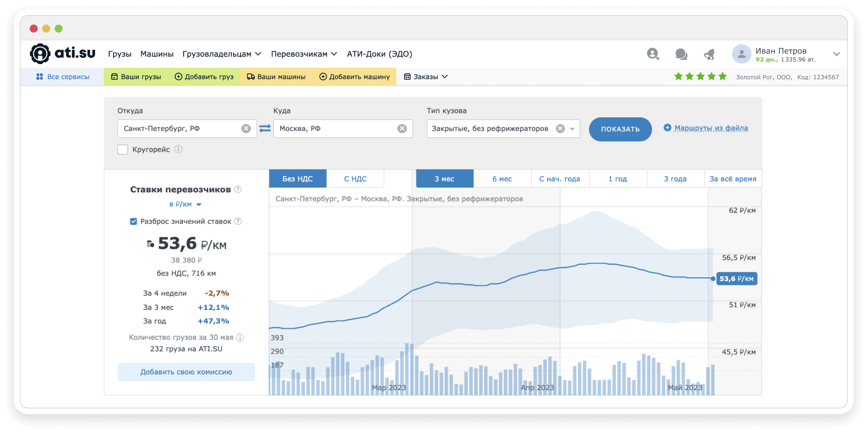Image resolution: width=868 pixels, height=433 pixels.
Task: Select the 3 года period
Action: coord(675,179)
